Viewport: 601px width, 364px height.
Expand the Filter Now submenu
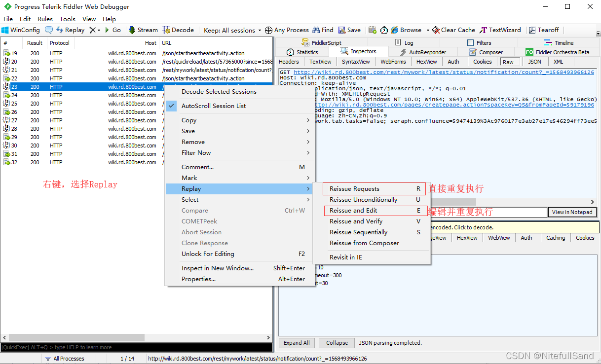(x=239, y=153)
